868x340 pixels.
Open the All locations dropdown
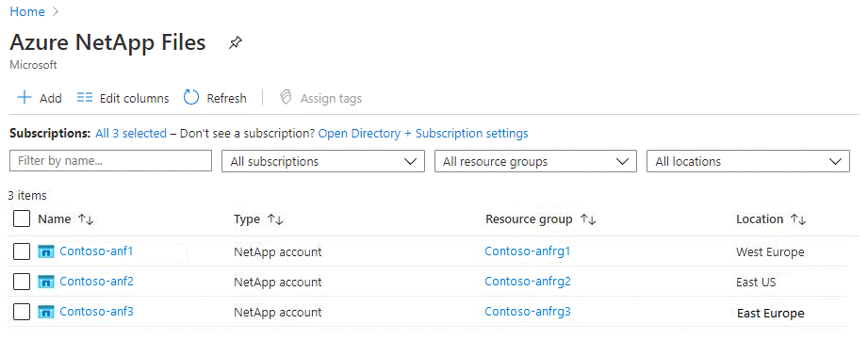pyautogui.click(x=748, y=161)
